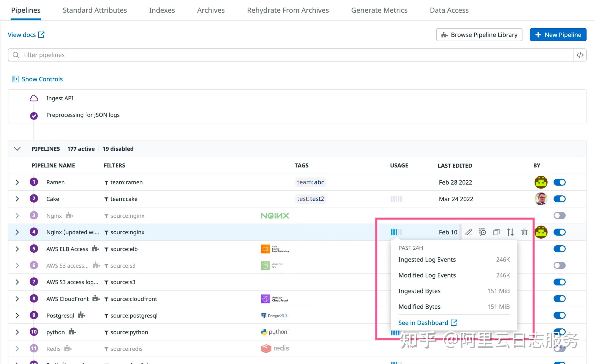Collapse the PIPELINES section chevron
Screen dimensions: 594x364
coord(17,149)
